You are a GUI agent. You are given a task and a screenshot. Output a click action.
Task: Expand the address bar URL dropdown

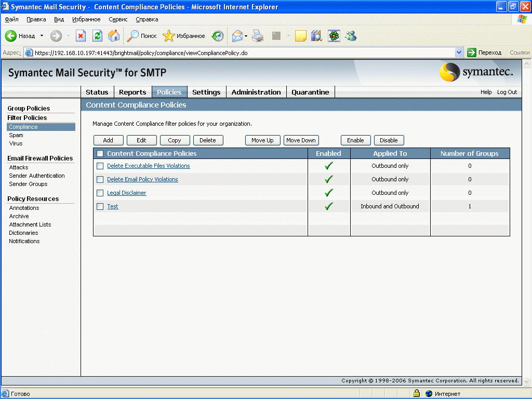point(459,52)
